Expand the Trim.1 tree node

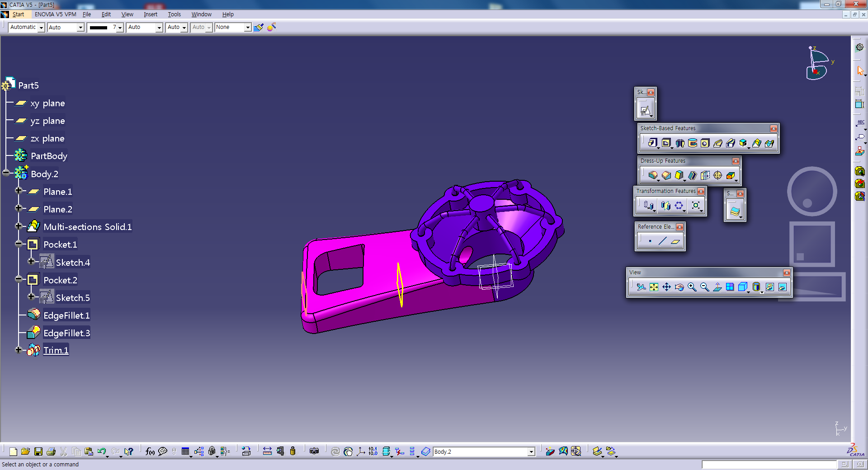[19, 350]
